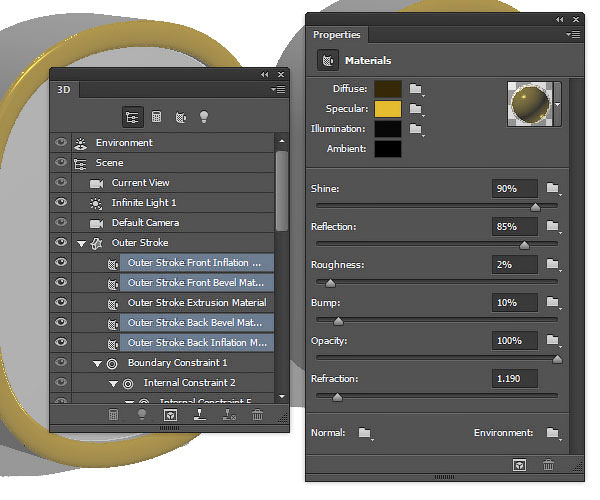Select Infinite Light 1 row
The image size is (600, 500).
(173, 202)
